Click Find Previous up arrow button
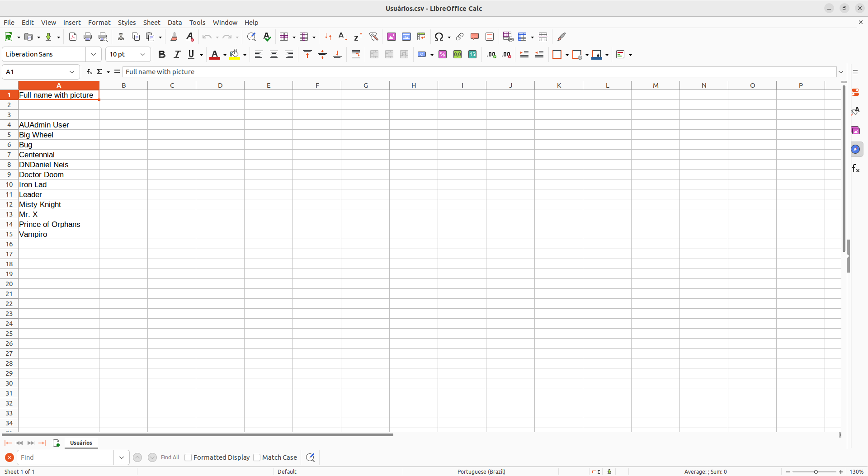Viewport: 868px width, 476px height. click(x=137, y=457)
